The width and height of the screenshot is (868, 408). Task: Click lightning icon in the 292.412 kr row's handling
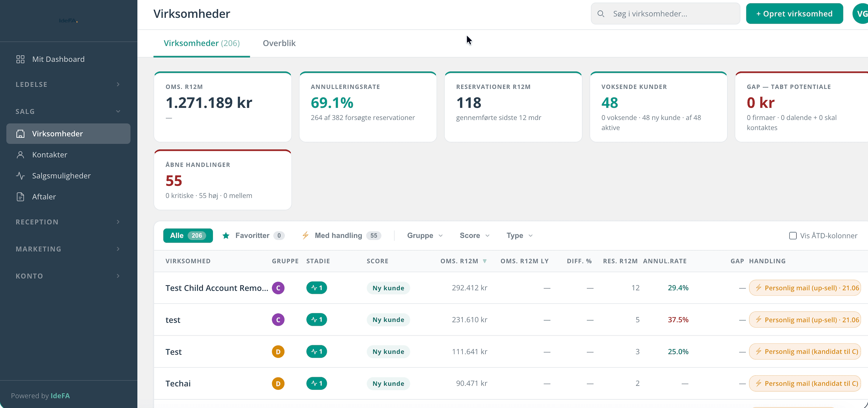point(758,288)
